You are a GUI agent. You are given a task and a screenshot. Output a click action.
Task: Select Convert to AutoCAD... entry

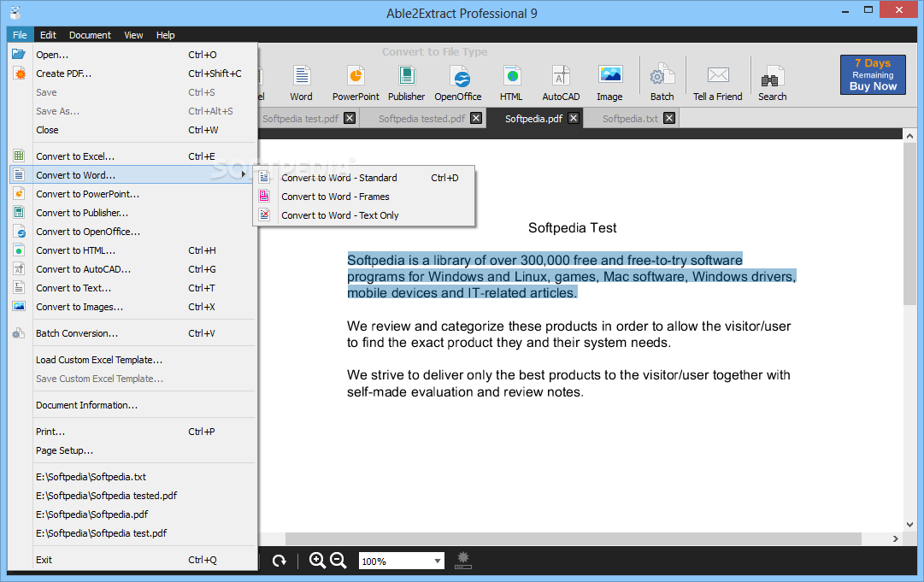coord(132,269)
